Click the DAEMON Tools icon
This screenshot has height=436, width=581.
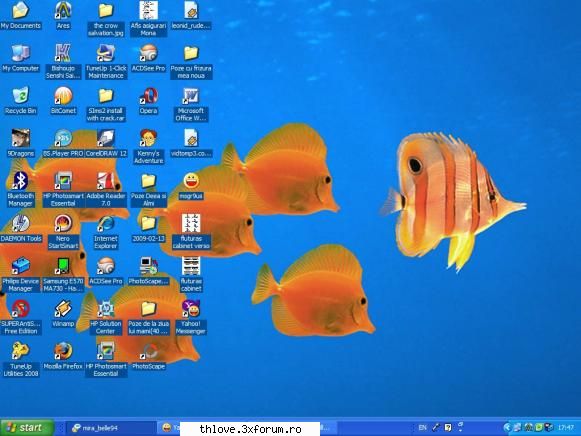20,228
